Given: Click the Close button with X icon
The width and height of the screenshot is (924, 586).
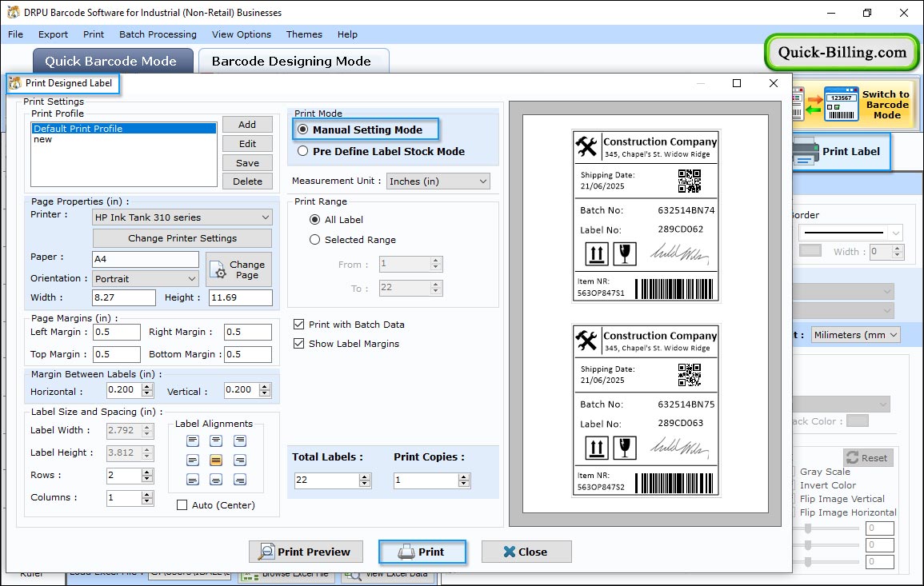Looking at the screenshot, I should tap(526, 552).
